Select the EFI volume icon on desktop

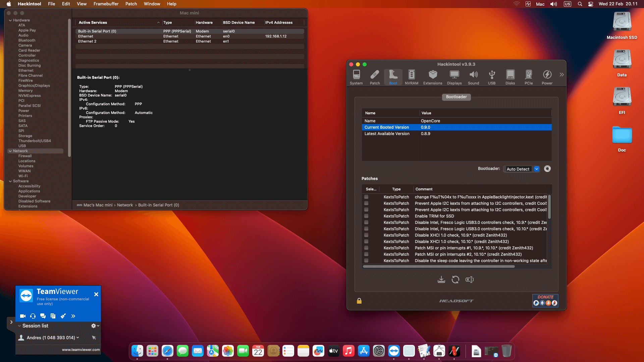pyautogui.click(x=622, y=101)
